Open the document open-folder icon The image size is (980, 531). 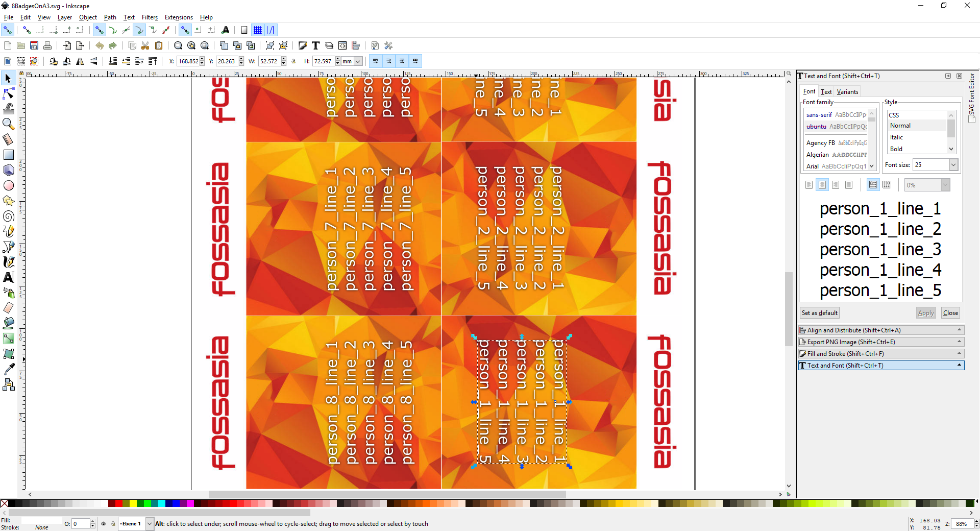[x=21, y=45]
